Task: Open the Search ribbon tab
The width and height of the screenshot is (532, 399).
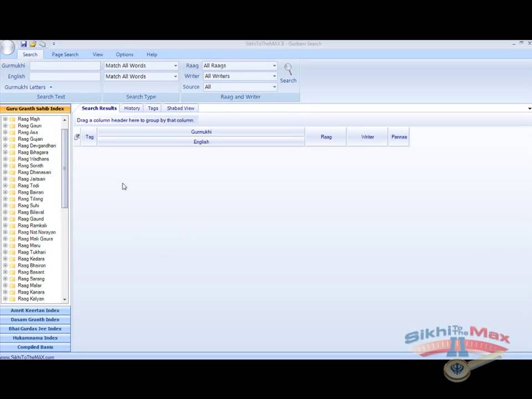Action: click(x=30, y=54)
